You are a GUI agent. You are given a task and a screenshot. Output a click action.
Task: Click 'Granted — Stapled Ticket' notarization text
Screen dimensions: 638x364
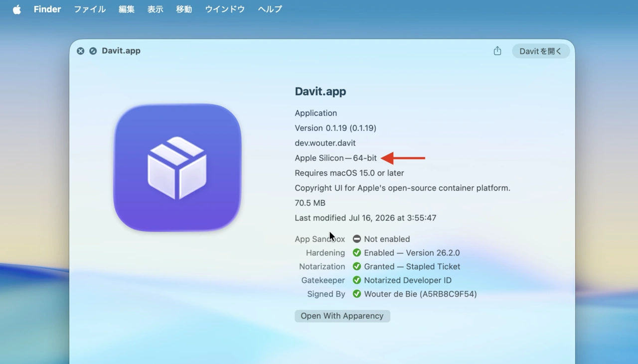412,266
